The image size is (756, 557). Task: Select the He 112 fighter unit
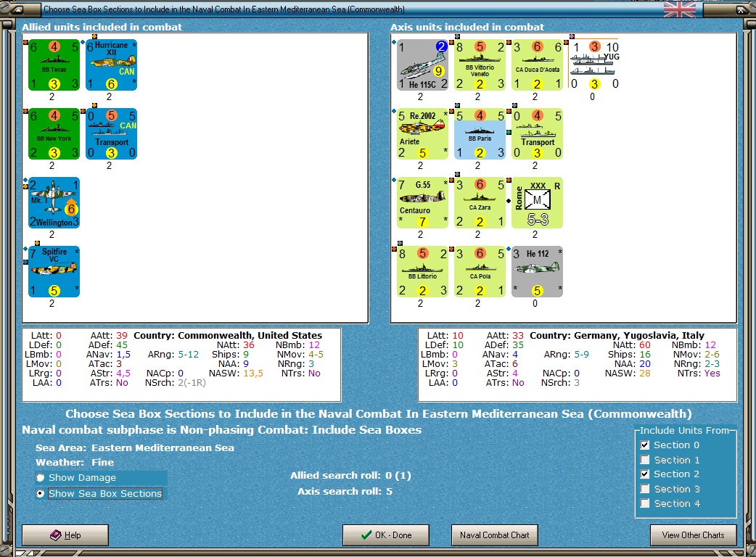(x=537, y=272)
